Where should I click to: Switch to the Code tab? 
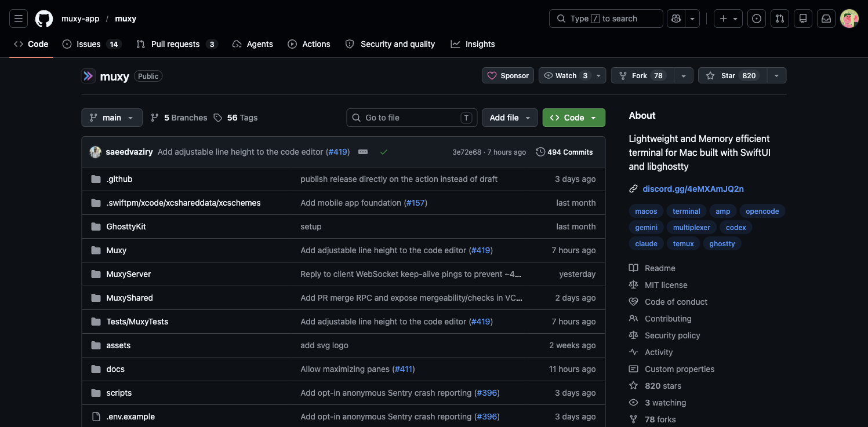[x=31, y=44]
